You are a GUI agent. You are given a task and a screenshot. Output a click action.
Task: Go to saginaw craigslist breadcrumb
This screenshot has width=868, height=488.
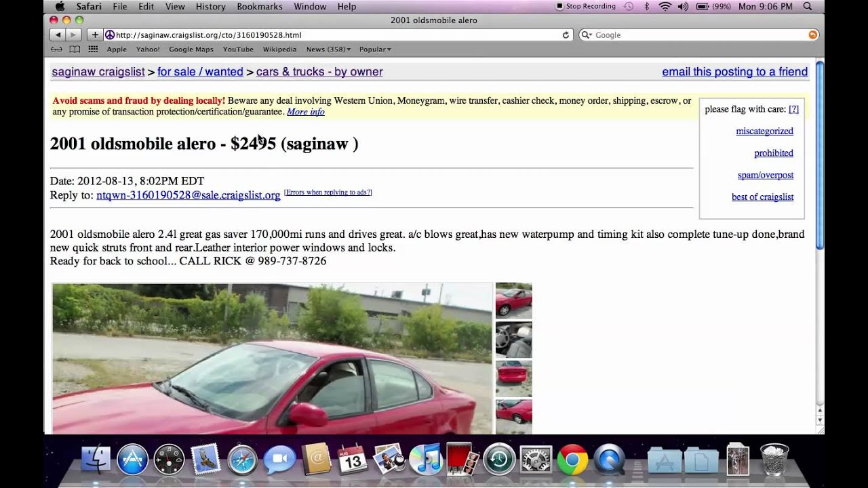pyautogui.click(x=98, y=72)
